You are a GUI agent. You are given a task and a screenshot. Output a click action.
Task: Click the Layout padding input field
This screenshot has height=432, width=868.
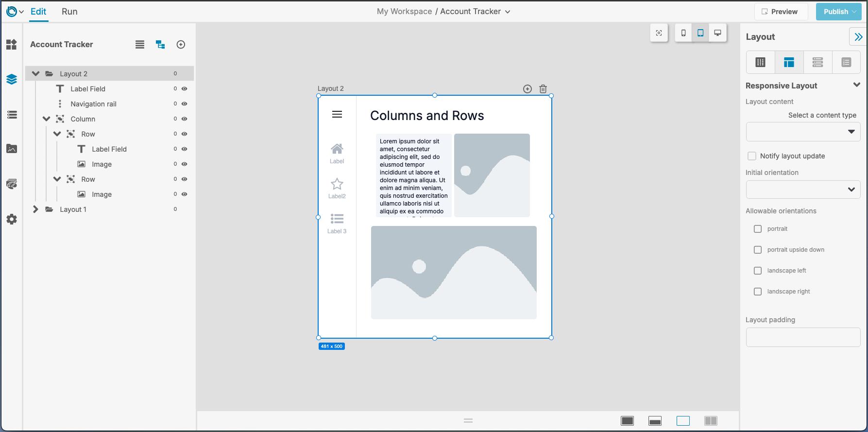coord(803,337)
